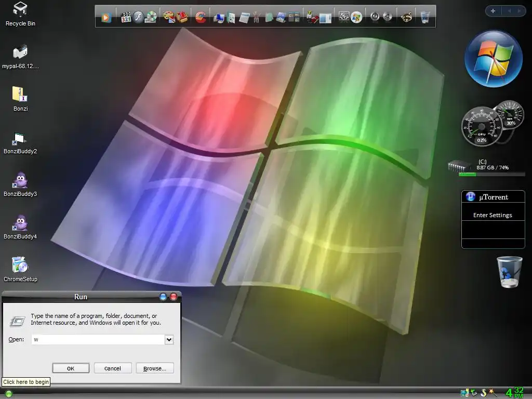
Task: Click the 8.87 GB / 74% text
Action: coord(493,168)
